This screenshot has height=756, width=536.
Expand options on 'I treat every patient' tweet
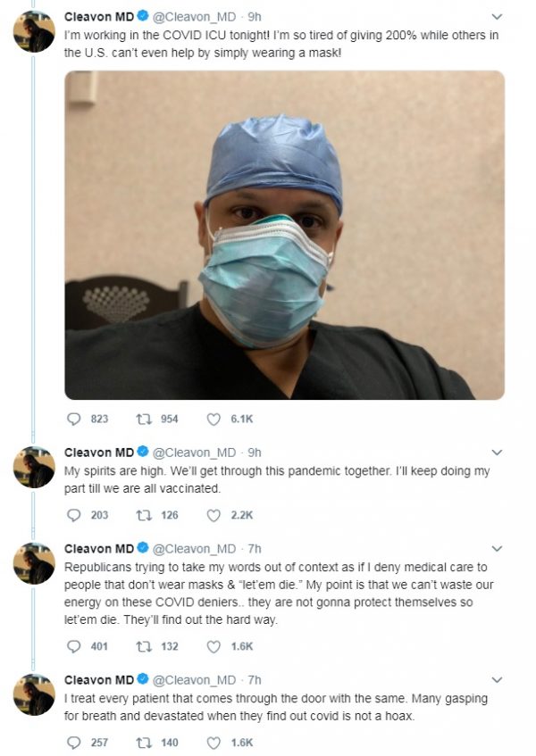pyautogui.click(x=497, y=681)
